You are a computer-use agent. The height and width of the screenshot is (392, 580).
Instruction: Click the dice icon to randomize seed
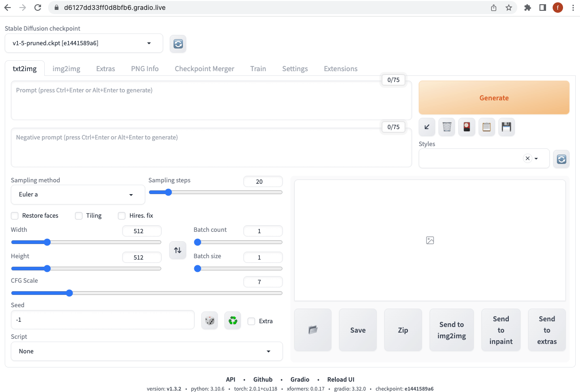209,320
